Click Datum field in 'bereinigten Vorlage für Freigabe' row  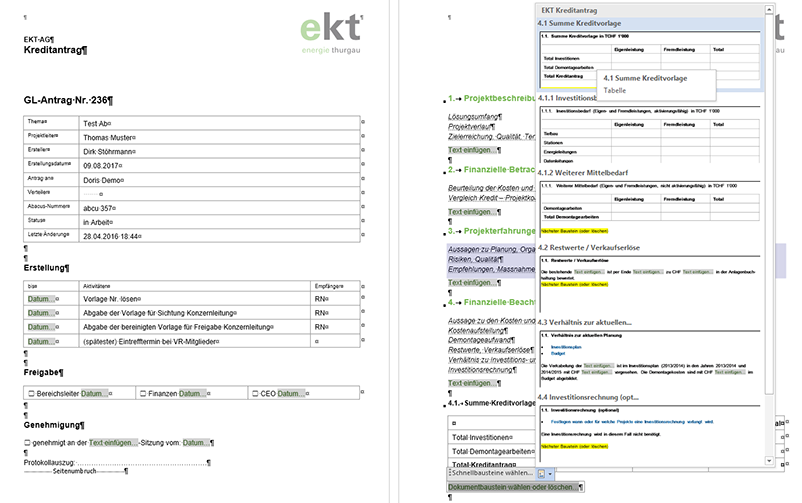click(x=41, y=327)
